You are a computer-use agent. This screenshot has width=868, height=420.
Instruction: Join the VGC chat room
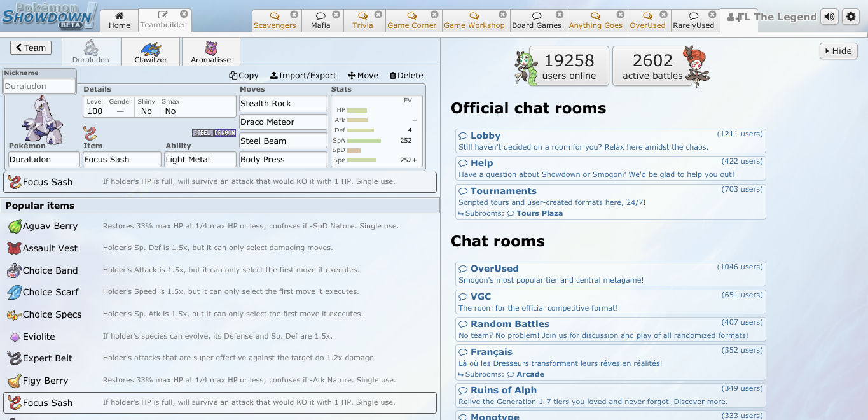pyautogui.click(x=610, y=302)
